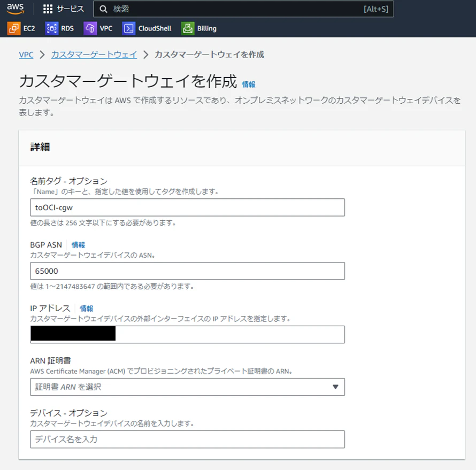Click 情報 link beside page title
Viewport: 476px width, 470px height.
(x=248, y=84)
